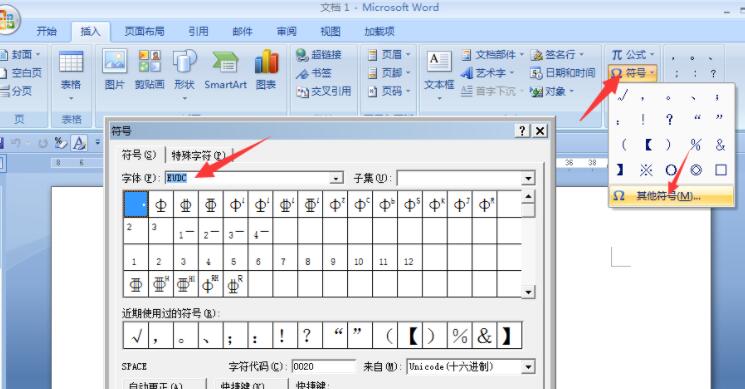Screen dimensions: 745x389
Task: Select the highlighted space symbol cell
Action: pyautogui.click(x=136, y=204)
